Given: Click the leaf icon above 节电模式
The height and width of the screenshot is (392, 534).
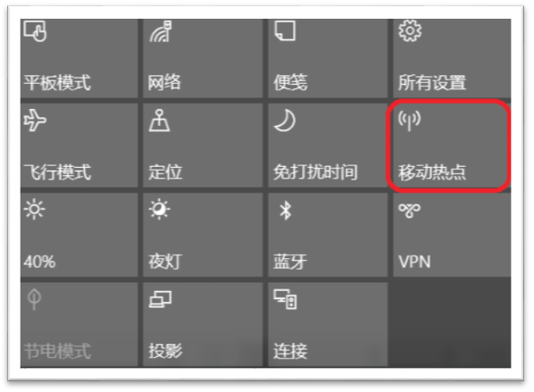Looking at the screenshot, I should click(34, 299).
